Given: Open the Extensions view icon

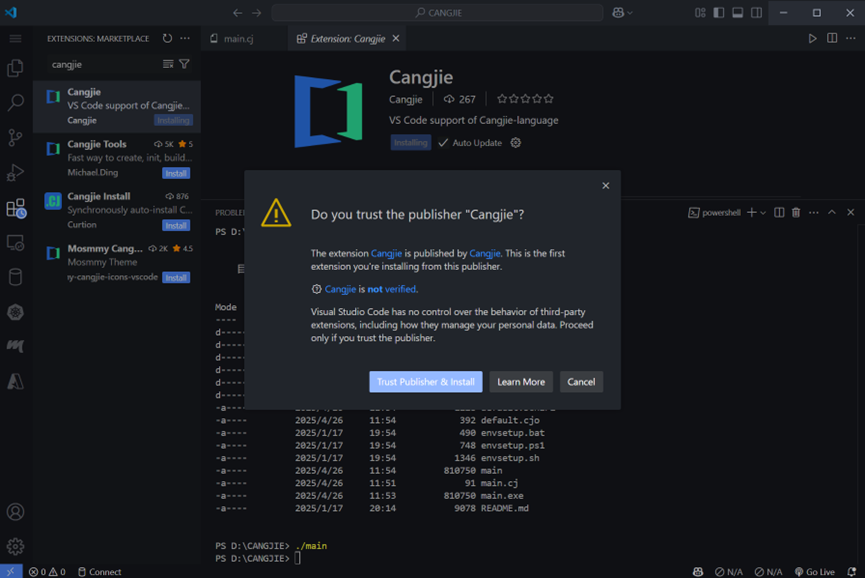Looking at the screenshot, I should (x=15, y=208).
